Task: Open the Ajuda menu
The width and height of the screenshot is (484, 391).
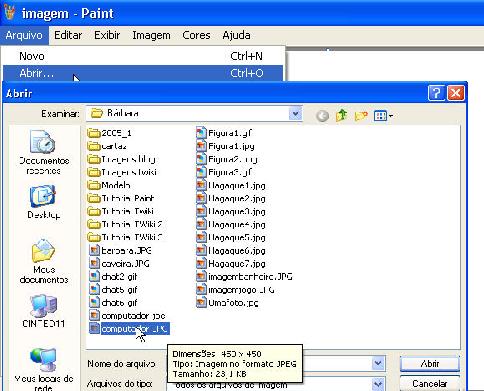Action: click(x=236, y=35)
